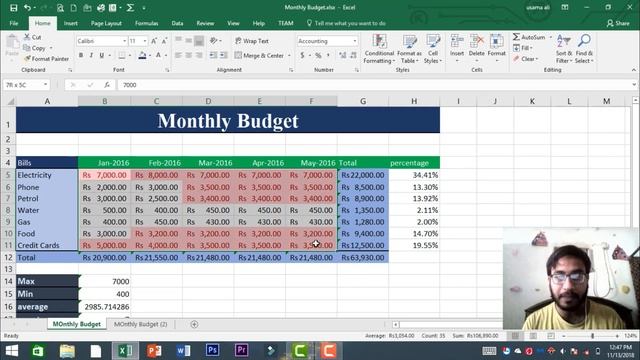Switch to the Page Layout tab
The image size is (640, 360).
click(x=106, y=23)
